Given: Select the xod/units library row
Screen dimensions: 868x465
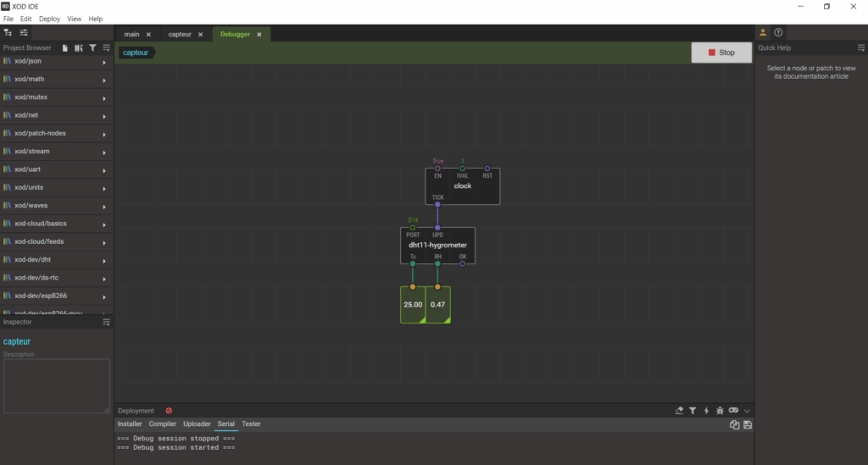Looking at the screenshot, I should [x=57, y=187].
